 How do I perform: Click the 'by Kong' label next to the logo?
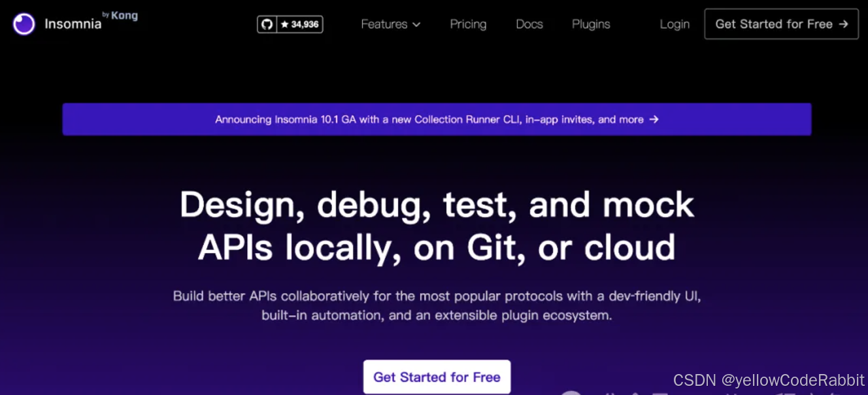coord(120,16)
